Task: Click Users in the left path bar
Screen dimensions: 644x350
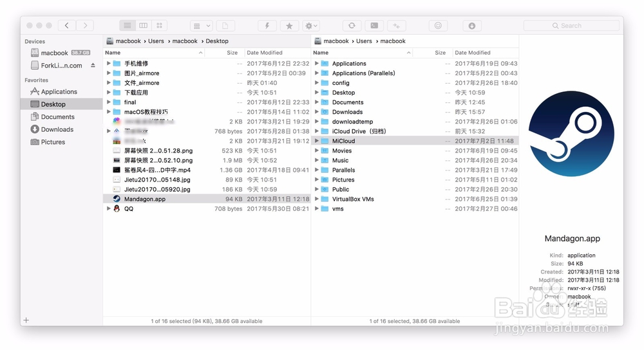Action: pyautogui.click(x=156, y=41)
